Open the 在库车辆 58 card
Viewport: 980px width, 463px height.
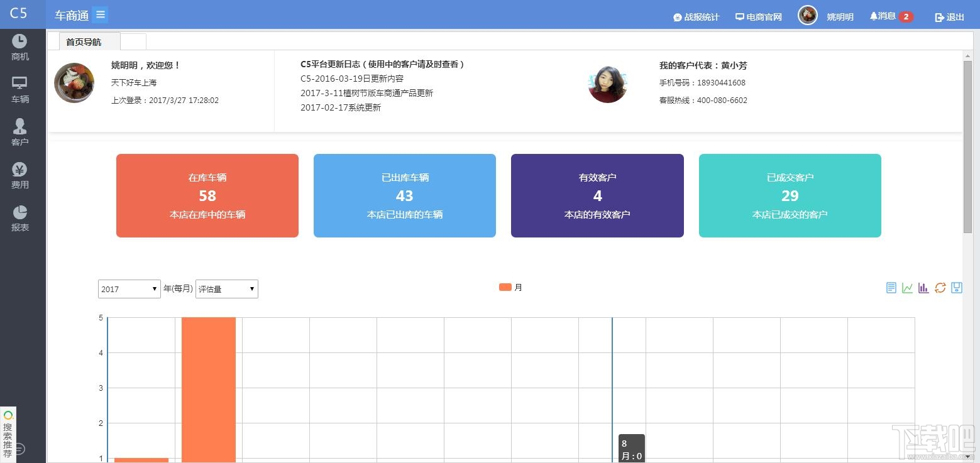[207, 196]
